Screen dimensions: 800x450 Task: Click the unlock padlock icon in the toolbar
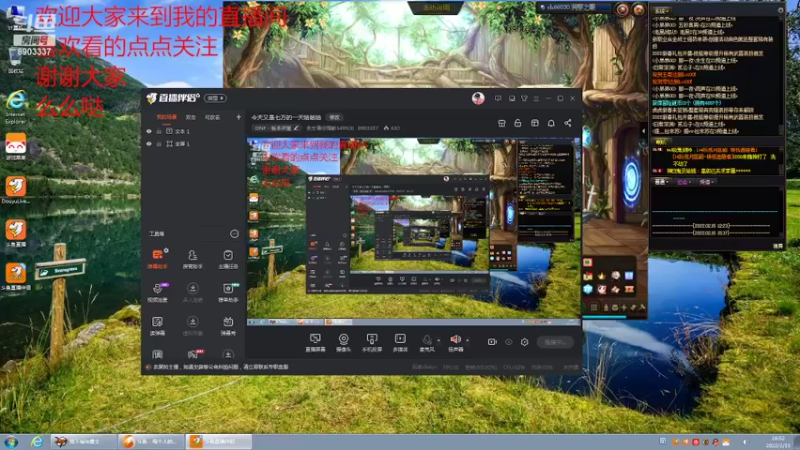(x=518, y=123)
